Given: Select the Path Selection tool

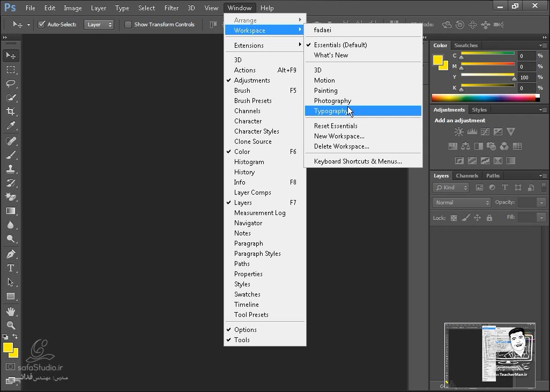Looking at the screenshot, I should [11, 282].
